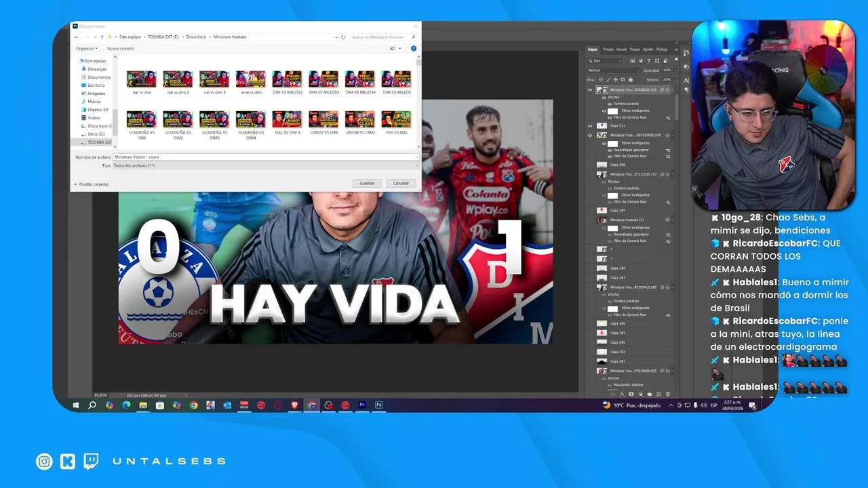868x488 pixels.
Task: Select Descargas in the navigation tree
Action: 96,69
